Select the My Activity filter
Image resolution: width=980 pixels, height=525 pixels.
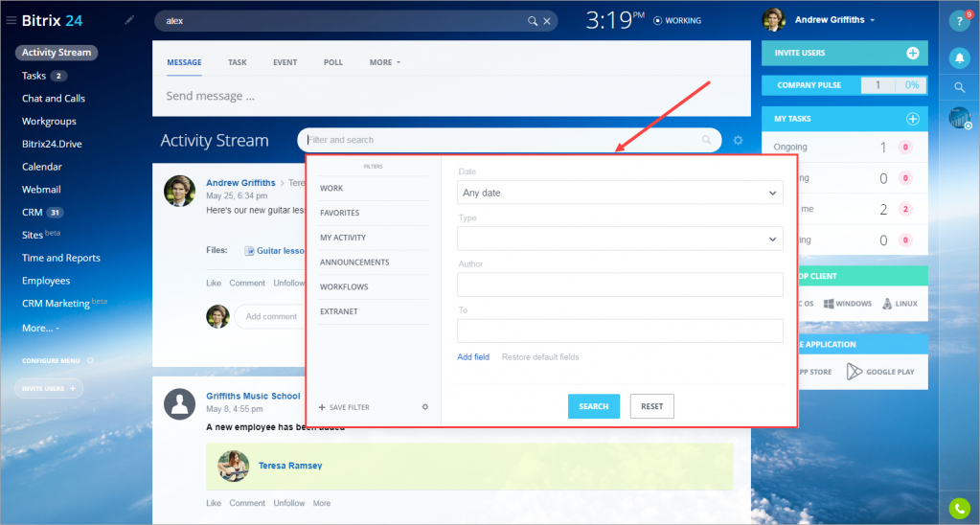tap(373, 238)
